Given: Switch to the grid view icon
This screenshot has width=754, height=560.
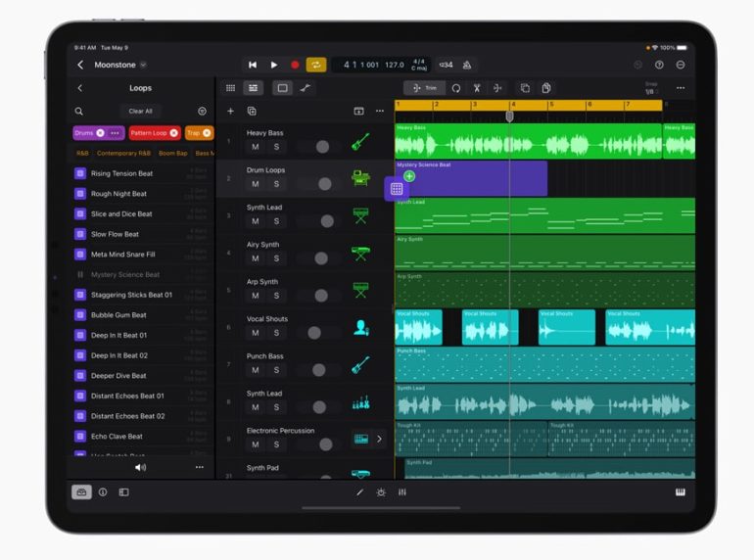Looking at the screenshot, I should click(x=231, y=88).
